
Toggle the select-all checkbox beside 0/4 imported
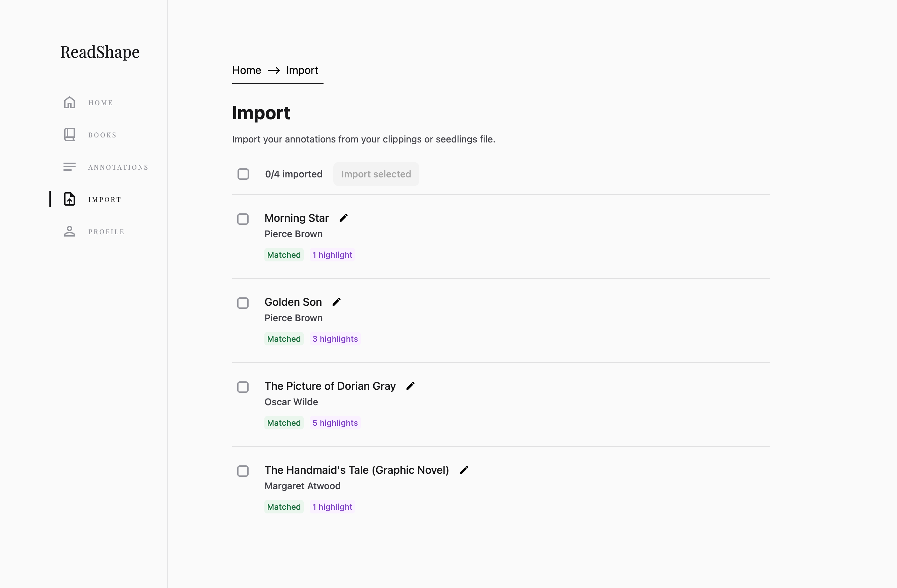coord(243,174)
